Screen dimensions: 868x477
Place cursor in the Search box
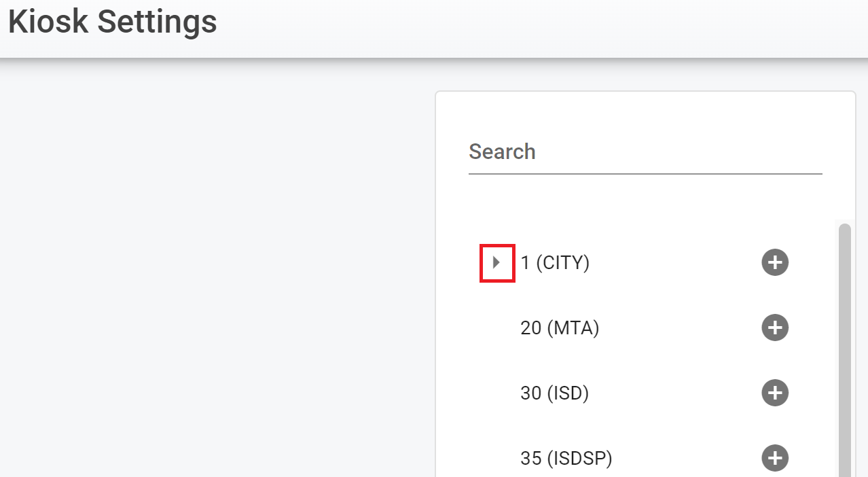click(x=645, y=152)
